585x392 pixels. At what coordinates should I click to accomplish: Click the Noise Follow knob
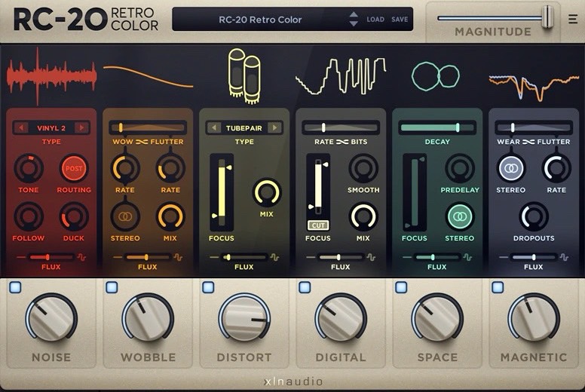tap(29, 216)
